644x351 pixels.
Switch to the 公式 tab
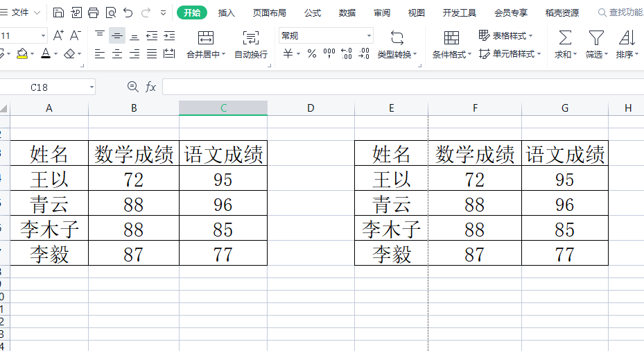click(x=313, y=13)
